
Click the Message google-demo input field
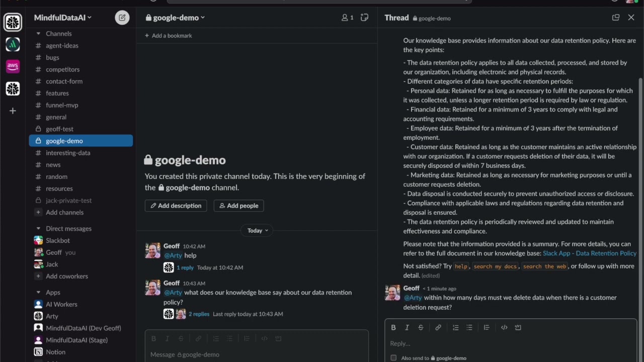coord(257,354)
